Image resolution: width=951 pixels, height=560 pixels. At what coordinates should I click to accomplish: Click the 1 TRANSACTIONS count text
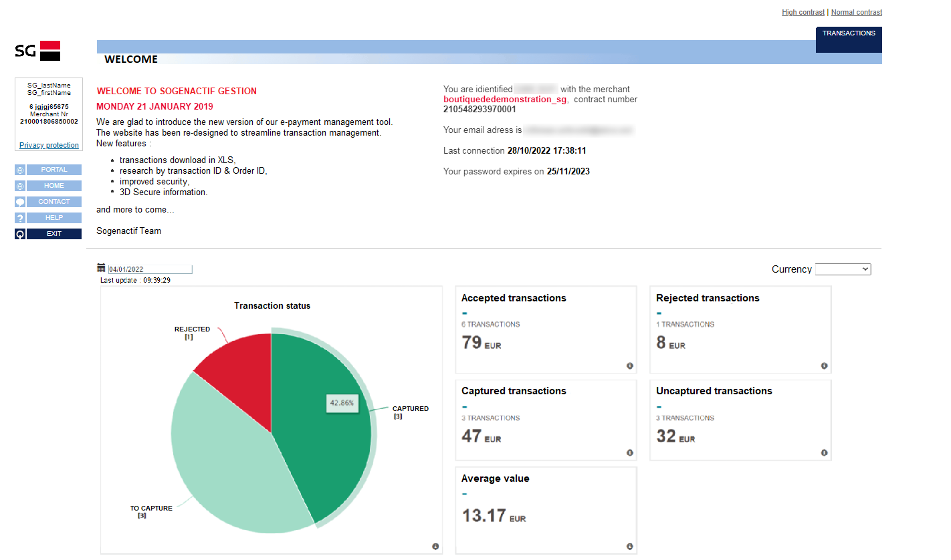click(x=685, y=324)
